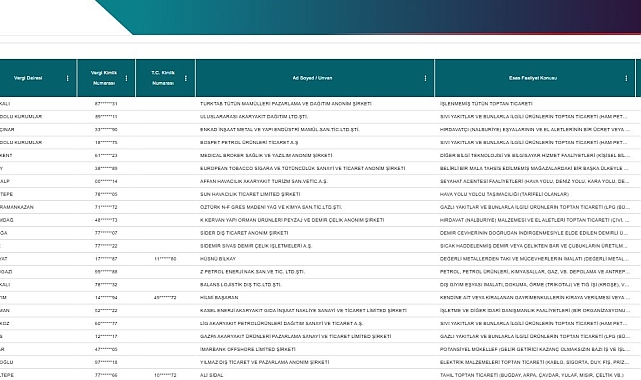The height and width of the screenshot is (380, 641).
Task: Select BALANS LOJİSTİK DIŞ TİC.LTD ŞTİ.
Action: pos(241,285)
